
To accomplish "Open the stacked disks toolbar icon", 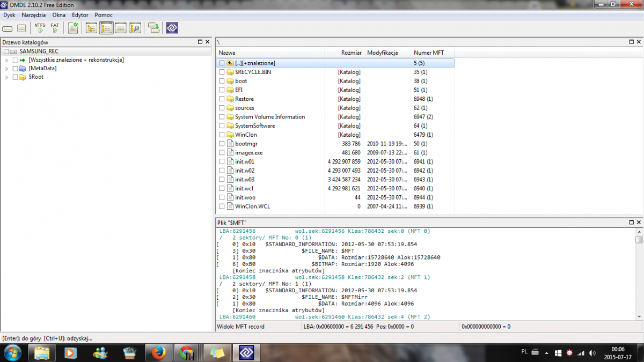I will pos(21,28).
